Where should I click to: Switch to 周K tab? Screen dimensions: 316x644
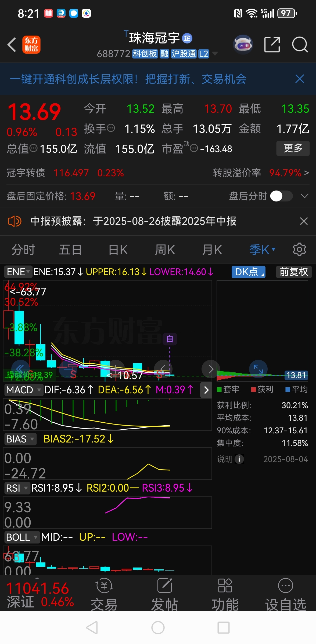[x=165, y=250]
